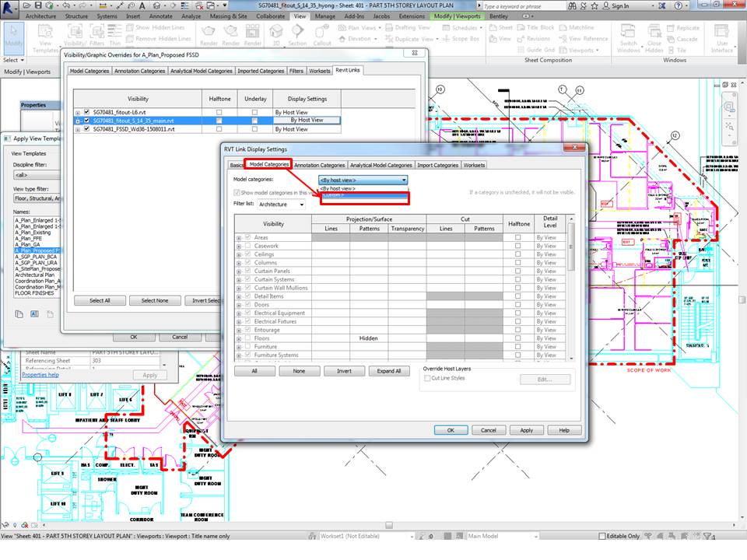Activate the Section tool
Viewport: 747px width, 560px height.
298,34
